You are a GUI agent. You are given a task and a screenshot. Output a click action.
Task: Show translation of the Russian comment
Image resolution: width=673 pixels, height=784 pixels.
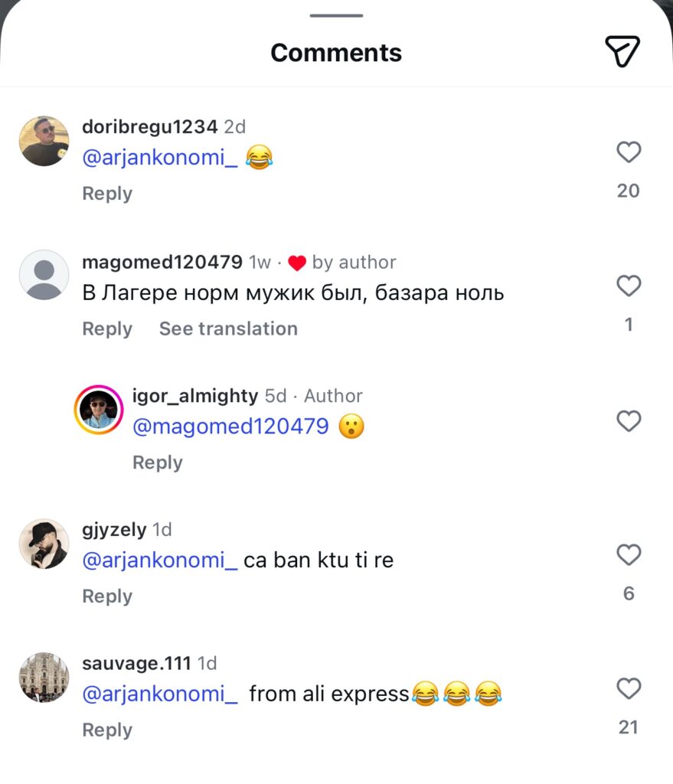click(x=228, y=328)
